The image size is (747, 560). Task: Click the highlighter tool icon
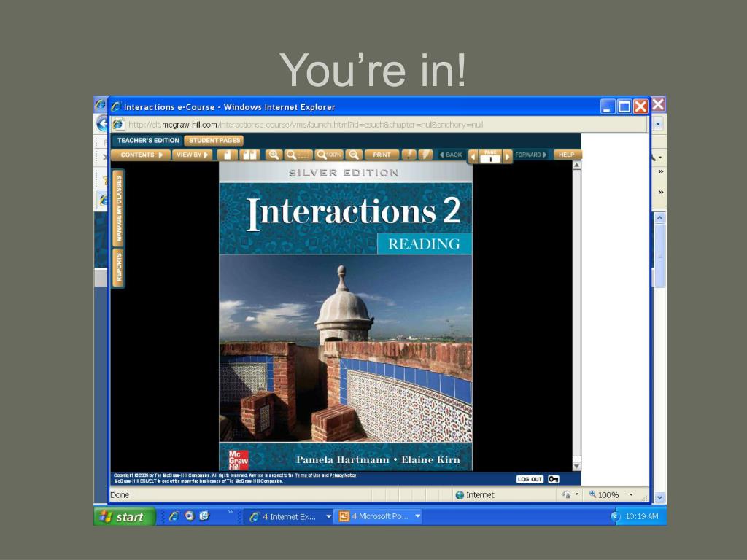click(x=425, y=155)
